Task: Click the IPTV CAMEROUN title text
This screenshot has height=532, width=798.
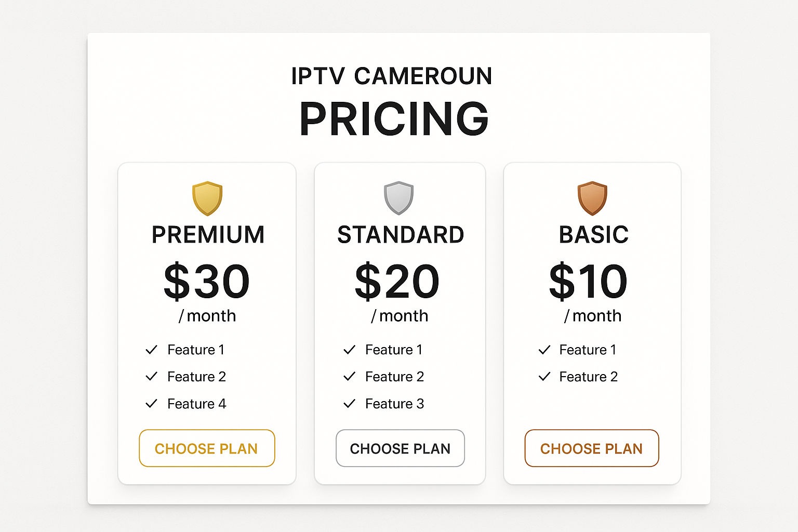Action: click(x=392, y=76)
